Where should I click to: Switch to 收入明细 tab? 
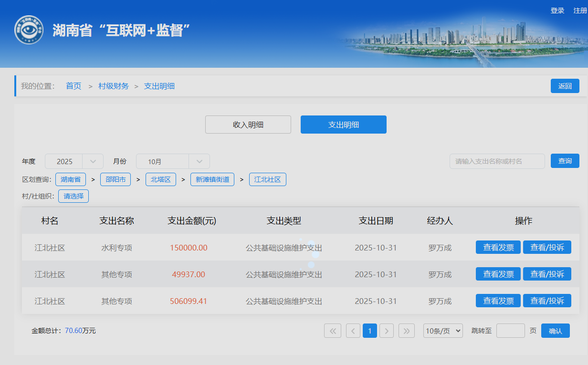tap(248, 125)
